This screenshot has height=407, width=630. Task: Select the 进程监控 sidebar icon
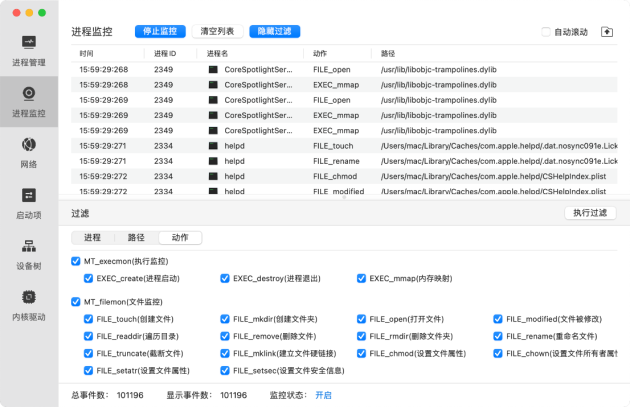tap(29, 93)
